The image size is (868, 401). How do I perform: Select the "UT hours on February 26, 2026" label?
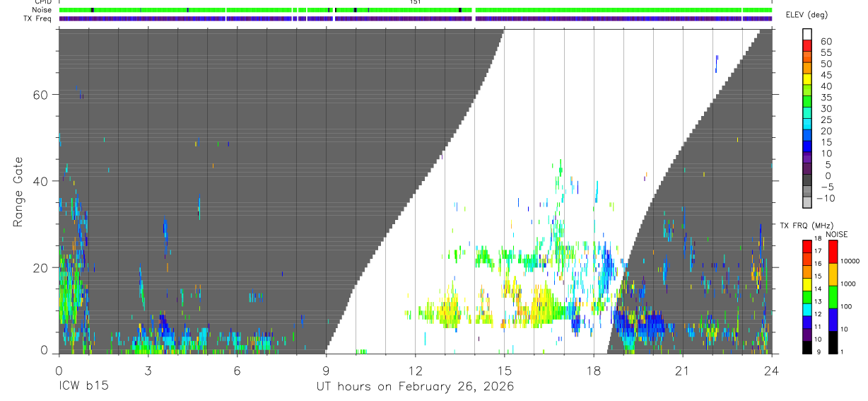(x=414, y=387)
